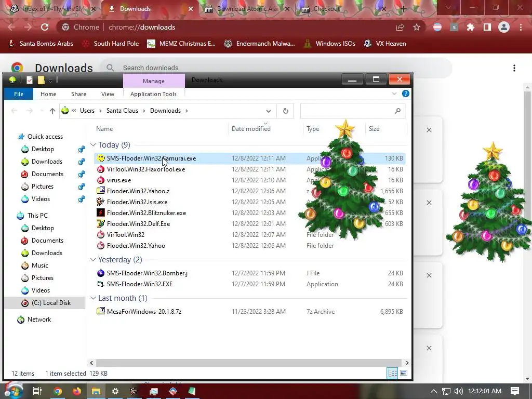Open Settings gear in the taskbar
Viewport: 532px width, 399px height.
(115, 391)
